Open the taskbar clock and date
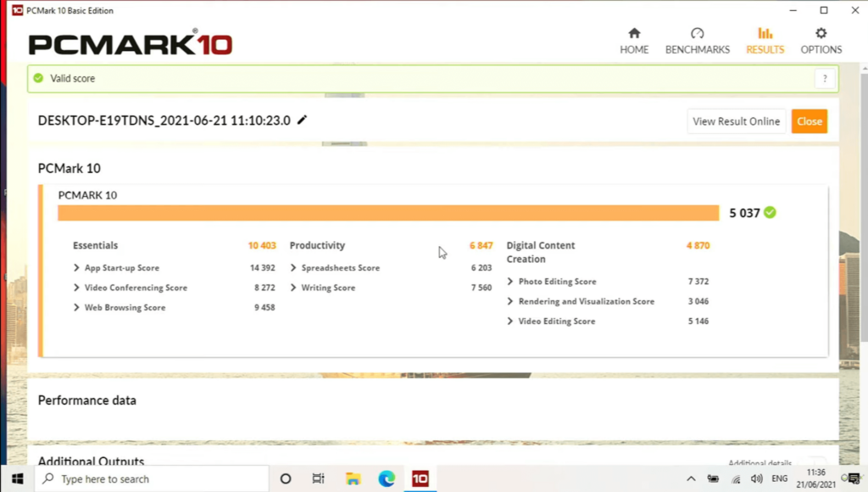Image resolution: width=868 pixels, height=492 pixels. click(x=816, y=478)
